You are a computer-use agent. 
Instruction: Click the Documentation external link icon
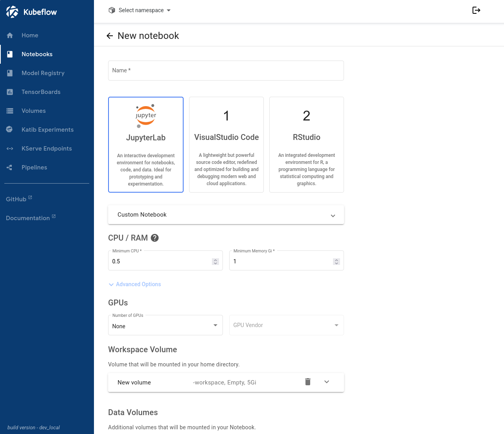(x=54, y=216)
